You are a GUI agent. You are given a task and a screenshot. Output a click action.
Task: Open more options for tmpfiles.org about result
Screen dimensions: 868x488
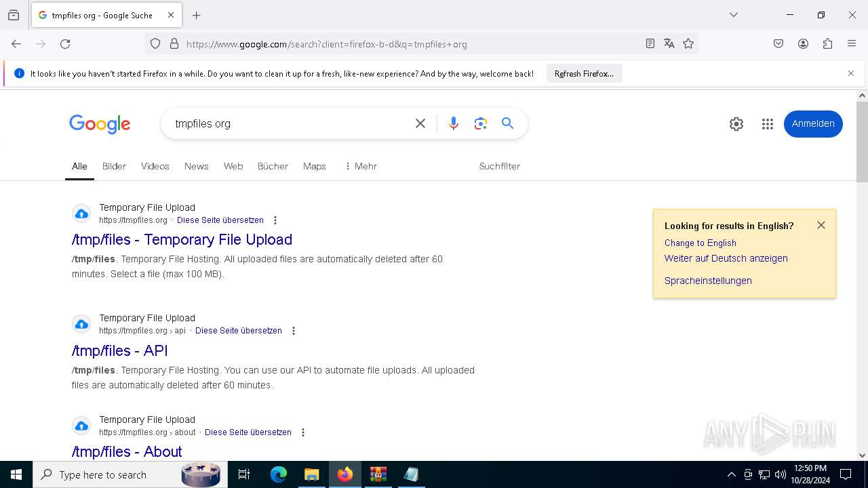(x=302, y=432)
